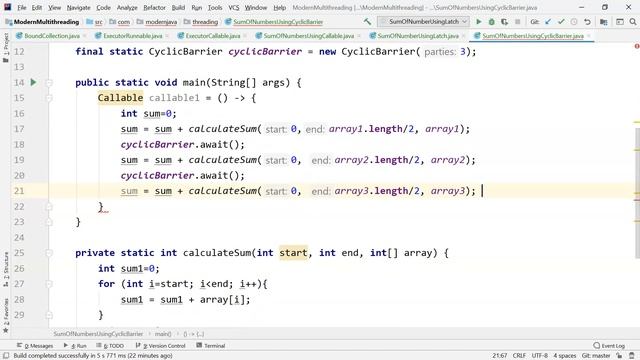Open the Navigate menu
The image size is (640, 360).
(x=78, y=7)
